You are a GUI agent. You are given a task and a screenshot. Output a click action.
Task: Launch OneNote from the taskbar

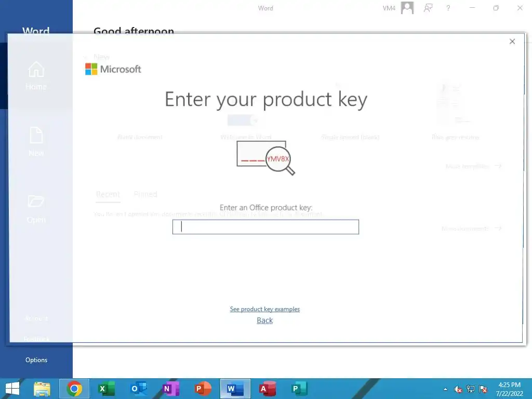coord(171,389)
